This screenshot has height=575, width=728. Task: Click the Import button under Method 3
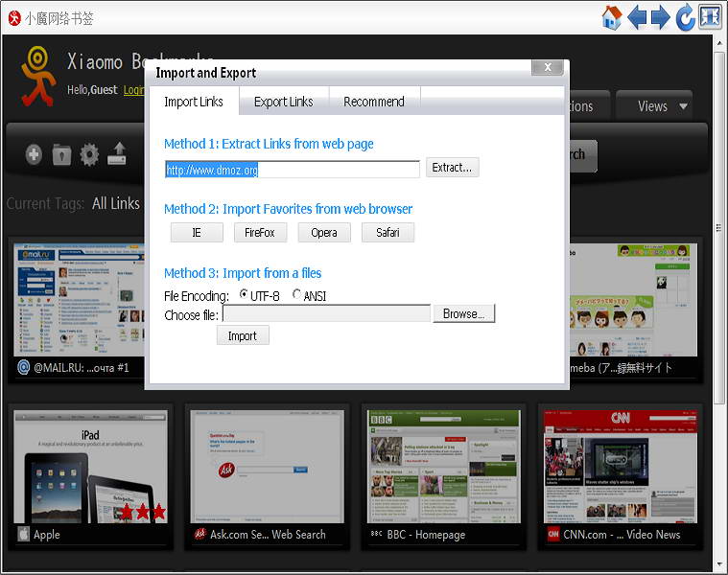pyautogui.click(x=243, y=335)
